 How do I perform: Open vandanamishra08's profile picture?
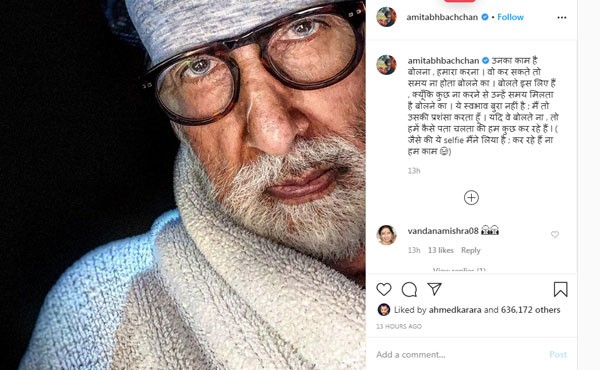pyautogui.click(x=386, y=235)
